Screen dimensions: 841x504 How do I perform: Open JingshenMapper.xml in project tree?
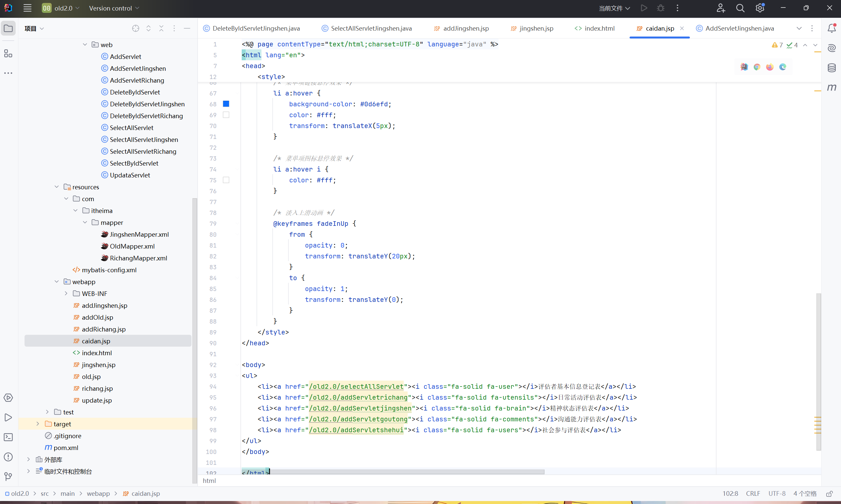[139, 234]
